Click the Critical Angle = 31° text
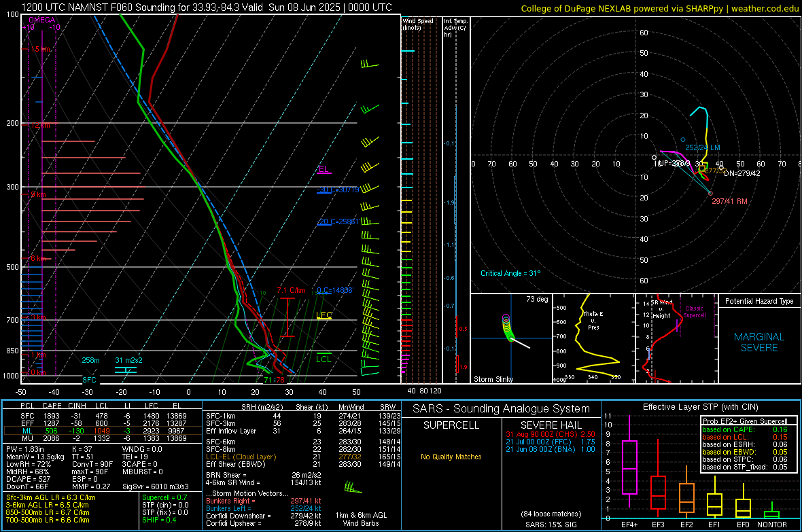 (510, 273)
